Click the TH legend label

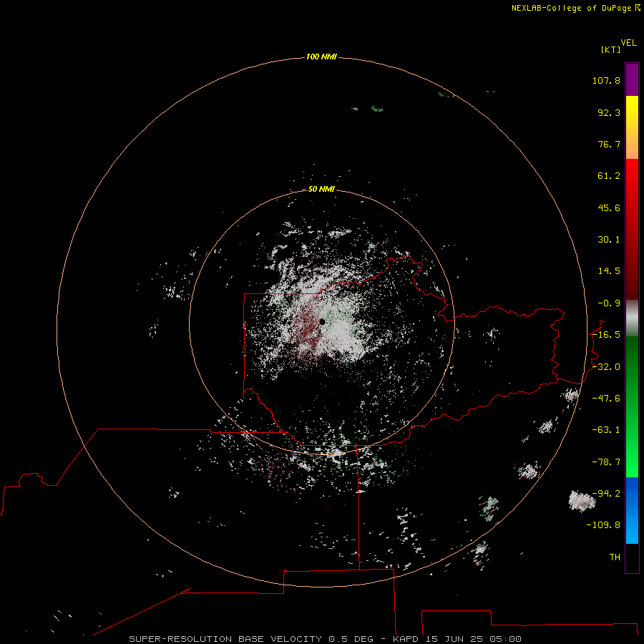pos(615,557)
